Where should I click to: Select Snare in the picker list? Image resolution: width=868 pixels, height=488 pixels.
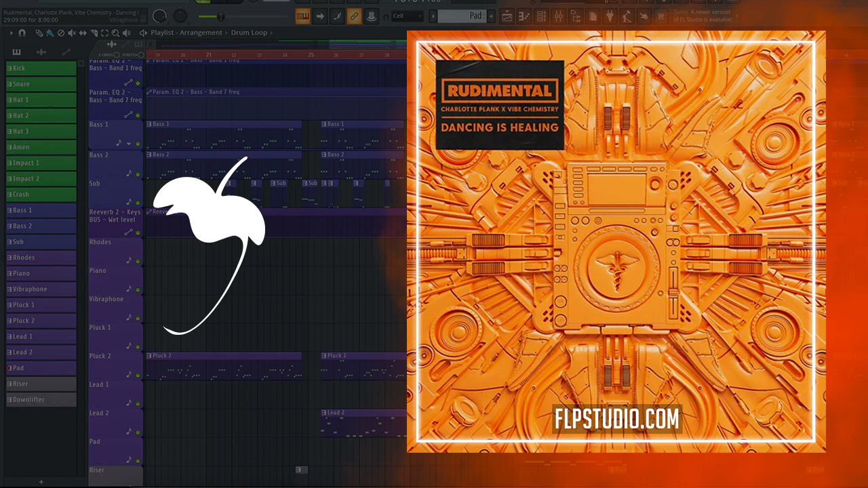pos(41,84)
